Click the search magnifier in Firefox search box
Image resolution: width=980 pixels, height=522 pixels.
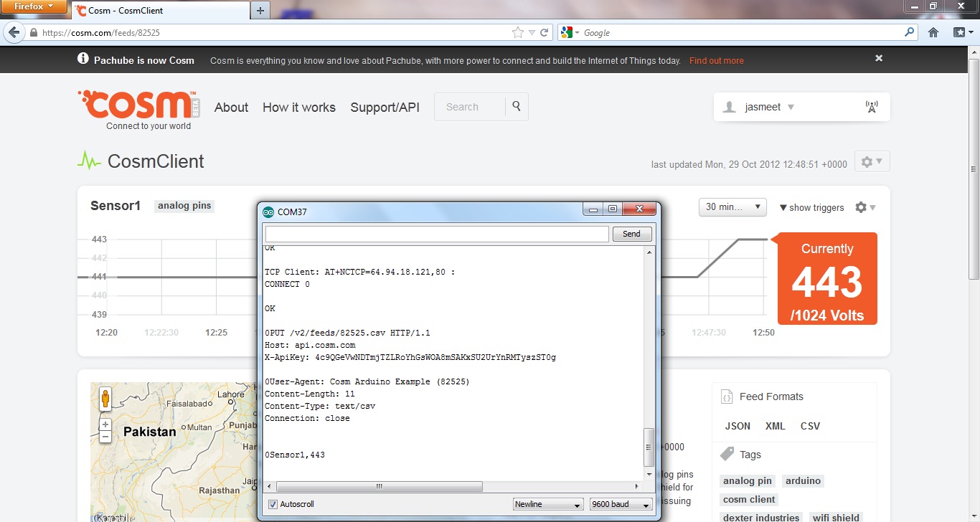tap(910, 32)
